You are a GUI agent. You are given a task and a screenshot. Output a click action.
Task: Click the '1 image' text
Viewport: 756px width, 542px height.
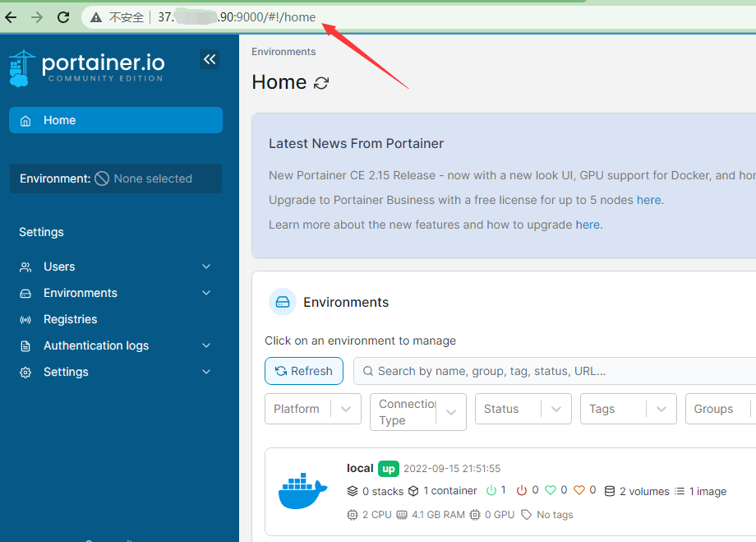coord(708,491)
